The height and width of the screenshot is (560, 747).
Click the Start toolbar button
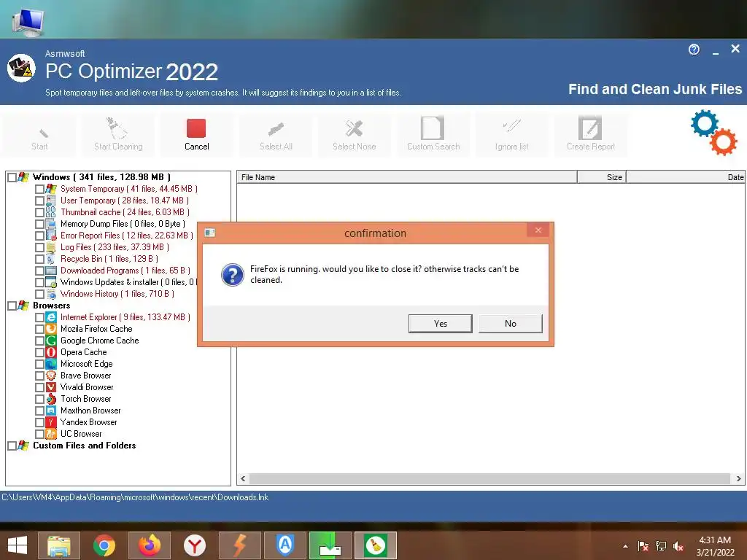[39, 135]
